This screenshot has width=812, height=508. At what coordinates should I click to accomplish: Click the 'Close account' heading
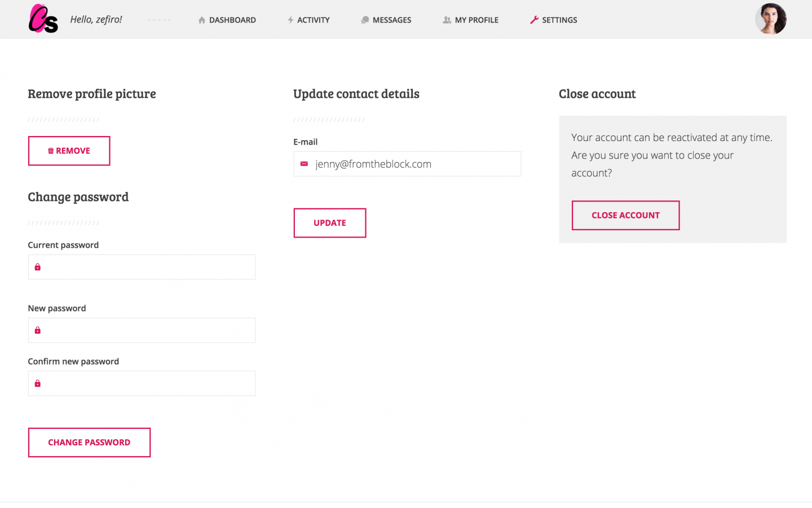(597, 94)
